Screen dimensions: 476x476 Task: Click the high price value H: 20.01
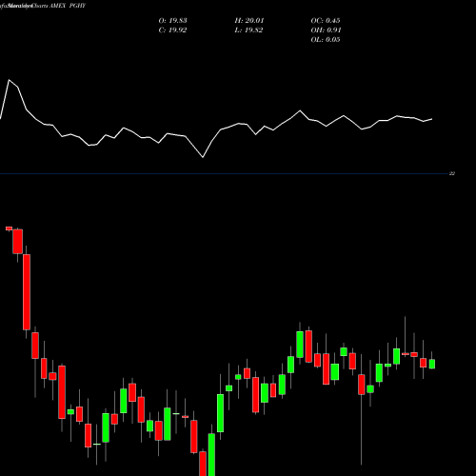pos(249,21)
